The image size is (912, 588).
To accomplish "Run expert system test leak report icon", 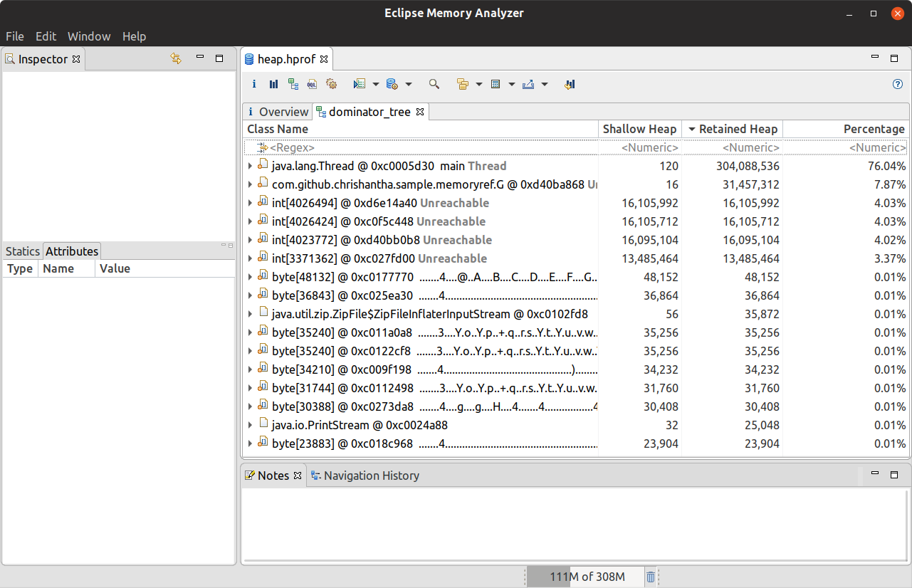I will [361, 84].
